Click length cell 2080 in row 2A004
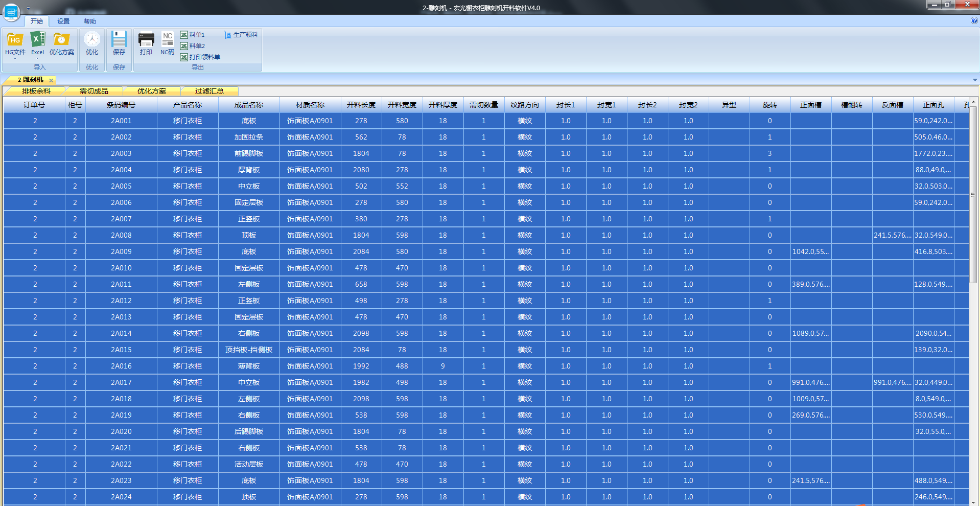 click(x=361, y=170)
